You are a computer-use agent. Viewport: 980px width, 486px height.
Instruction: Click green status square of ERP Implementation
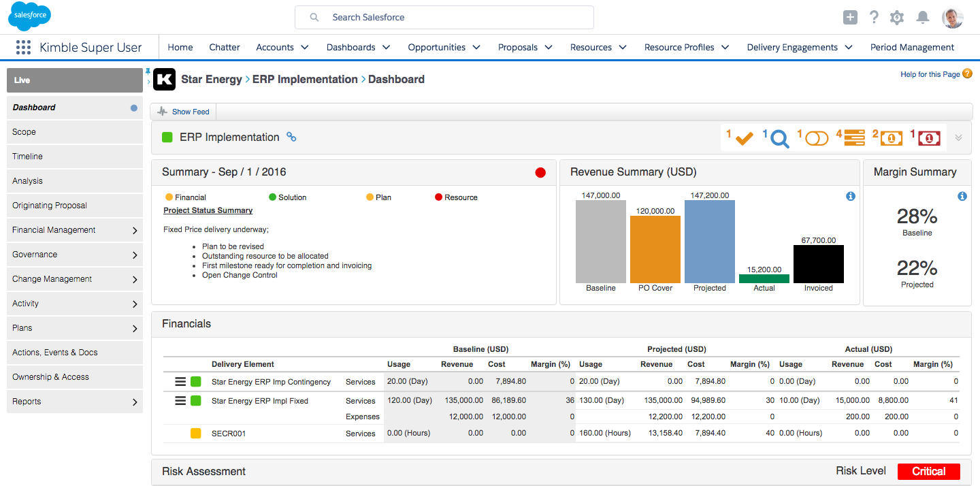click(167, 137)
